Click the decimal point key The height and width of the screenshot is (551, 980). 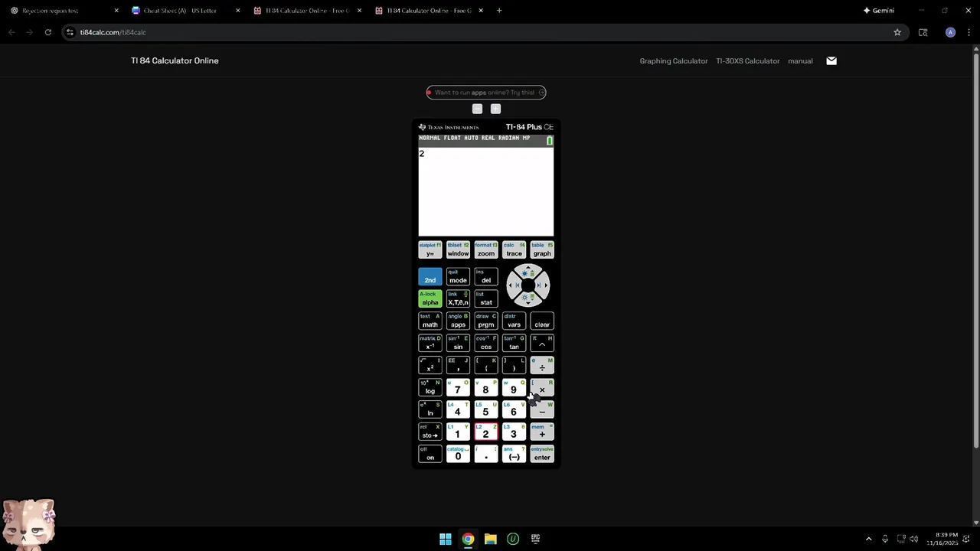tap(486, 455)
